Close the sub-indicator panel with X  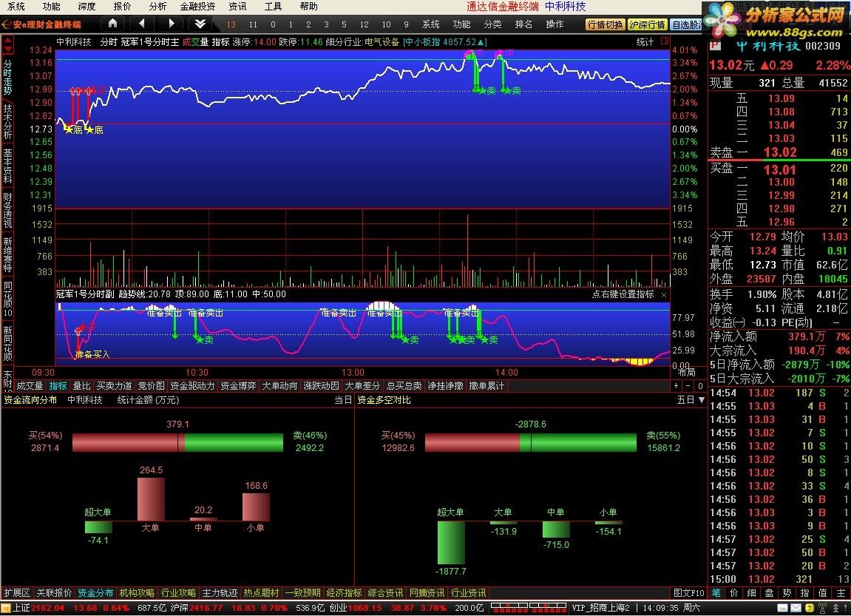[664, 295]
